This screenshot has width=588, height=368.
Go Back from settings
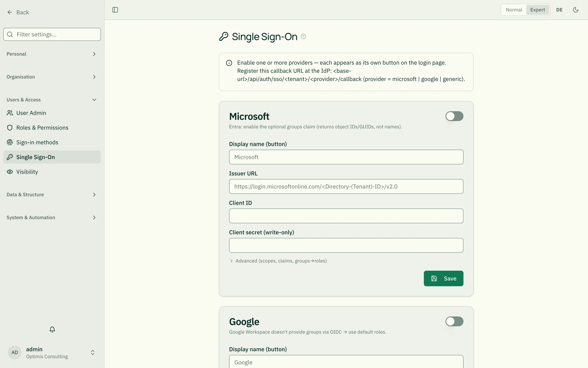(x=18, y=12)
